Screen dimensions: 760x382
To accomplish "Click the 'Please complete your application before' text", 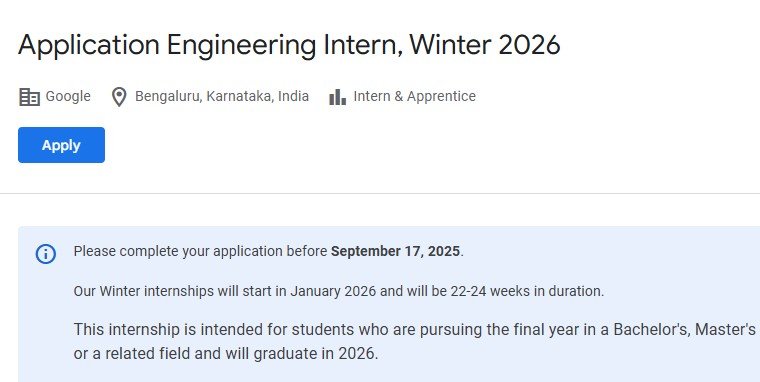I will 201,251.
